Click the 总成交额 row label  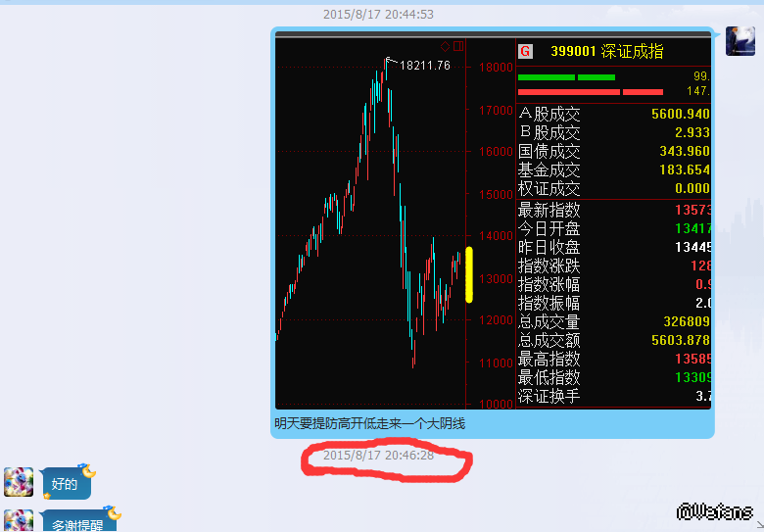[549, 340]
